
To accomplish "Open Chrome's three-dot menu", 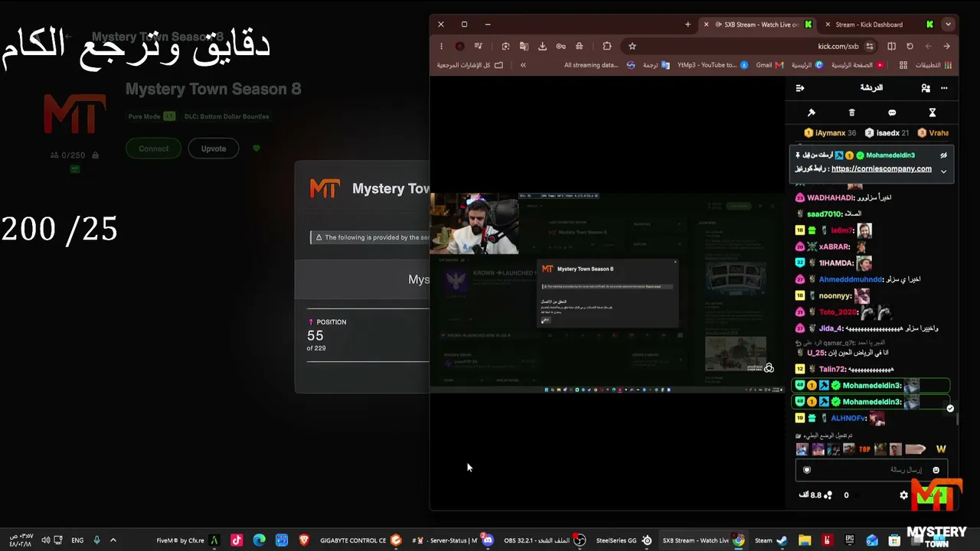I will (442, 46).
